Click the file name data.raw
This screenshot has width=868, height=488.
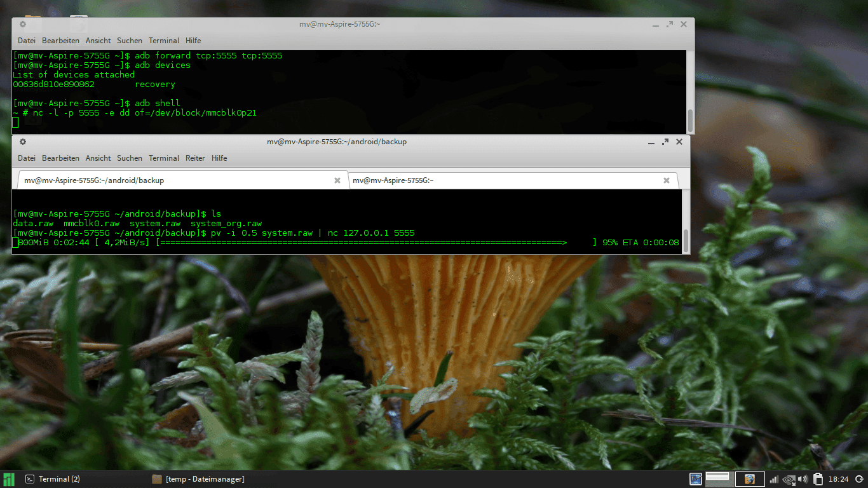pos(33,224)
